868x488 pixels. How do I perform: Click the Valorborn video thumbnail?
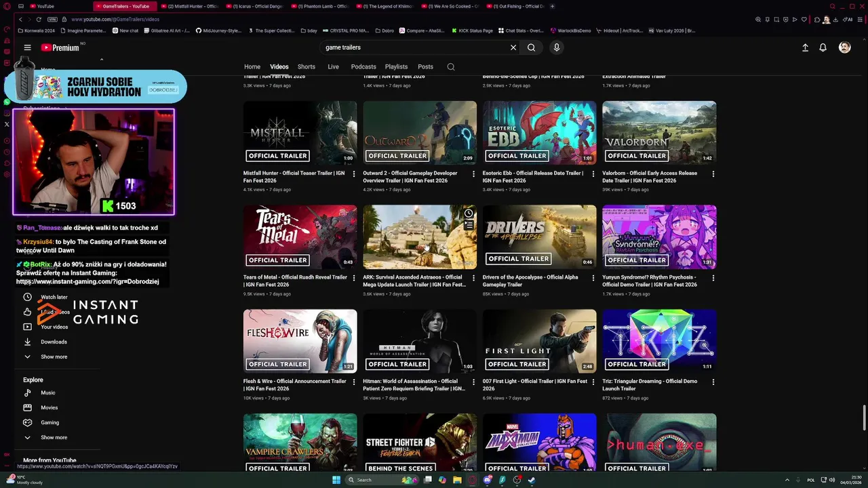(659, 133)
